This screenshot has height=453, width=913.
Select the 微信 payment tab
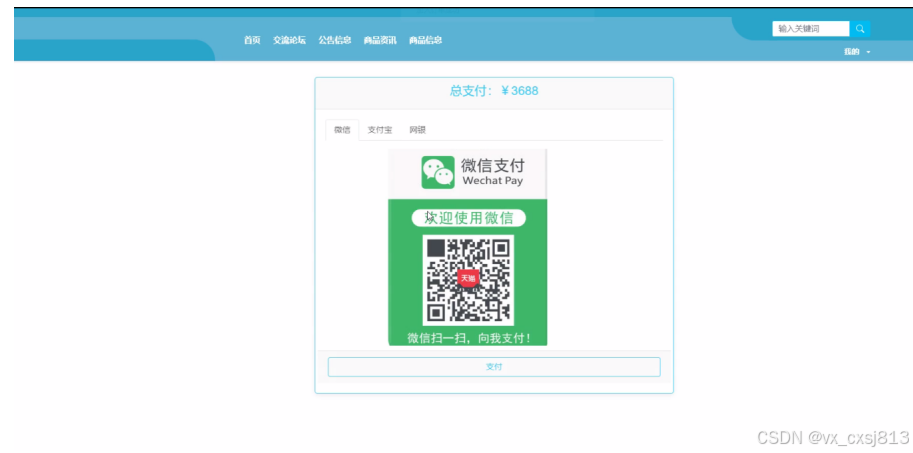pyautogui.click(x=342, y=130)
